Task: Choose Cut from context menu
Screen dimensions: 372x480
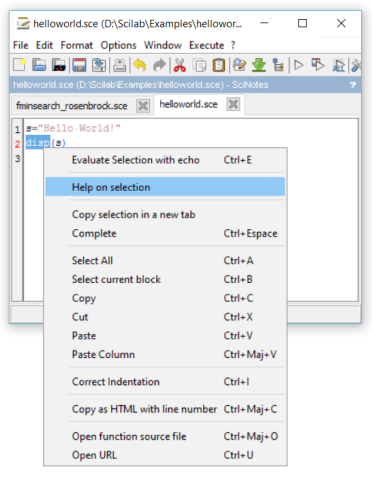Action: pos(165,317)
